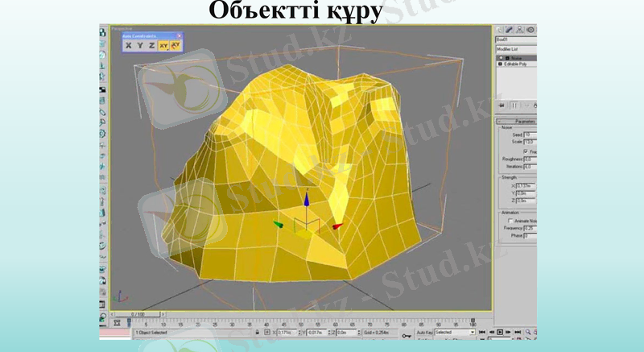Toggle the Auto Key button
The image size is (644, 352).
pos(425,333)
